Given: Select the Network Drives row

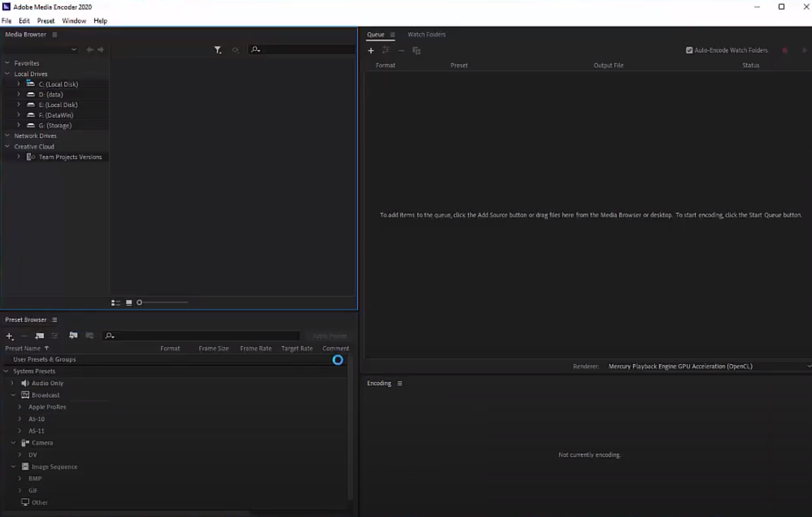Looking at the screenshot, I should pyautogui.click(x=35, y=136).
